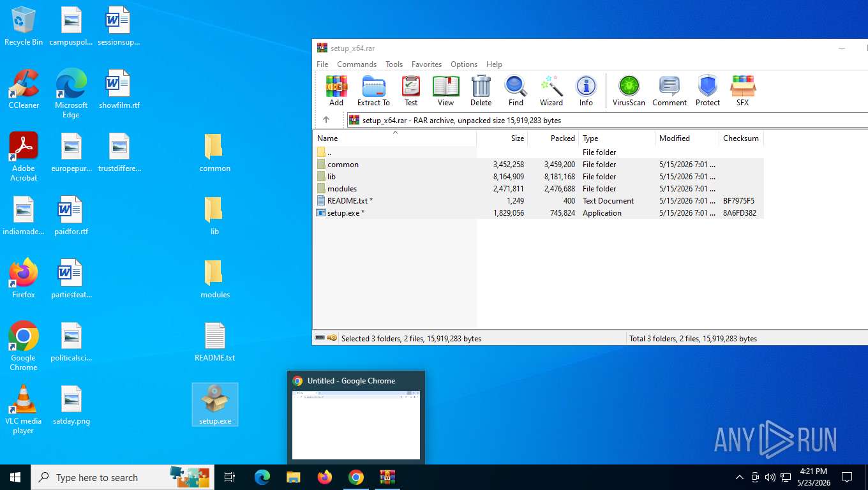The width and height of the screenshot is (868, 490).
Task: Select the setup.exe row in the archive
Action: click(x=539, y=213)
